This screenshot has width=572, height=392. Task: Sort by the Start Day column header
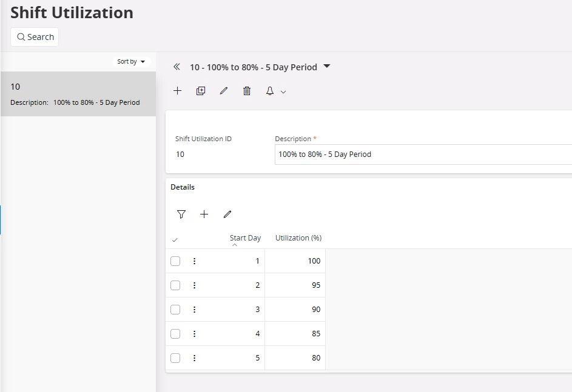245,238
